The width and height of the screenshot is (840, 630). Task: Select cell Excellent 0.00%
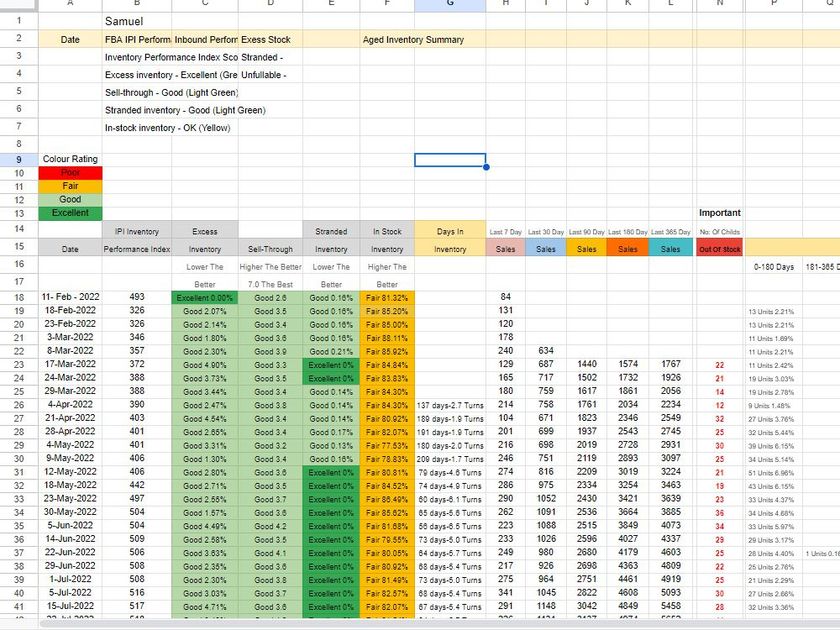tap(205, 298)
